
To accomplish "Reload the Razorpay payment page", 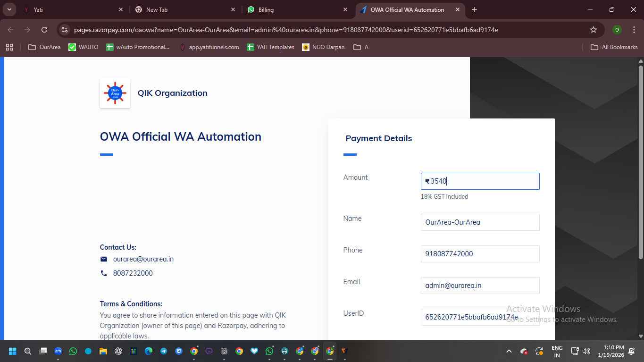I will coord(44,30).
